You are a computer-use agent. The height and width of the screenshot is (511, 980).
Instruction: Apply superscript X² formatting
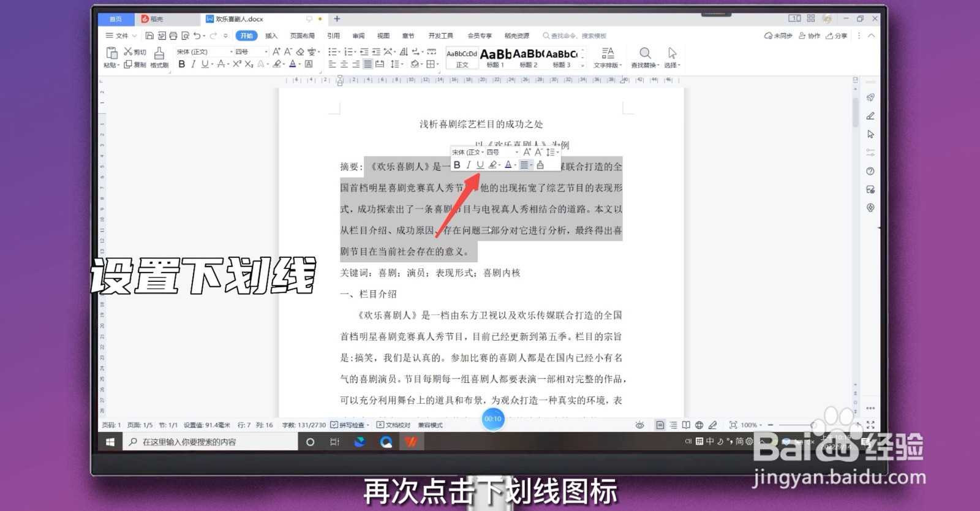coord(237,64)
